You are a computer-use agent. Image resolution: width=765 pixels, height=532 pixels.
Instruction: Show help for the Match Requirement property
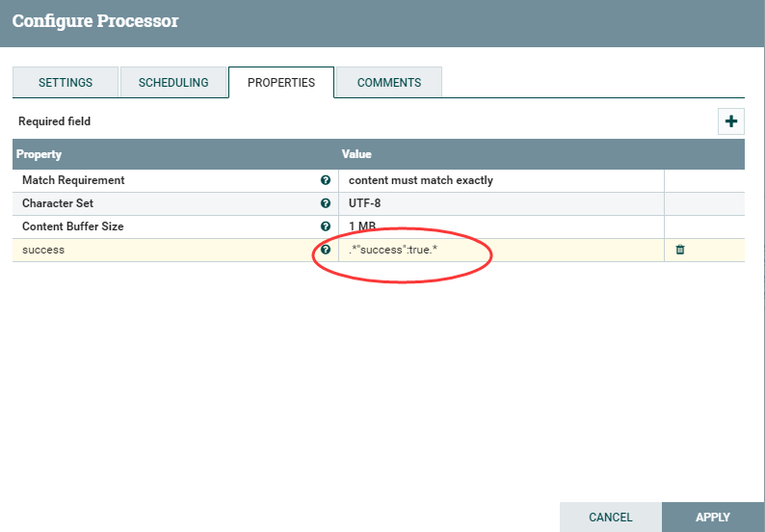point(326,180)
